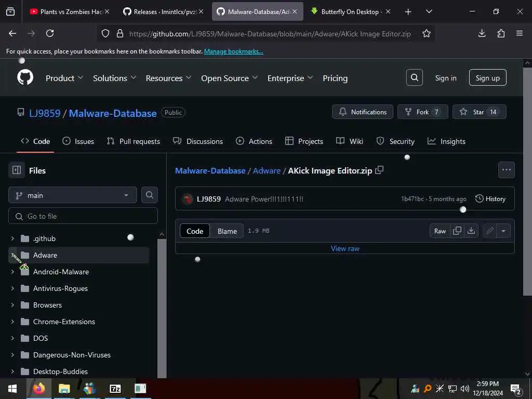Viewport: 532px width, 399px height.
Task: Open volume control in system tray
Action: [x=465, y=389]
